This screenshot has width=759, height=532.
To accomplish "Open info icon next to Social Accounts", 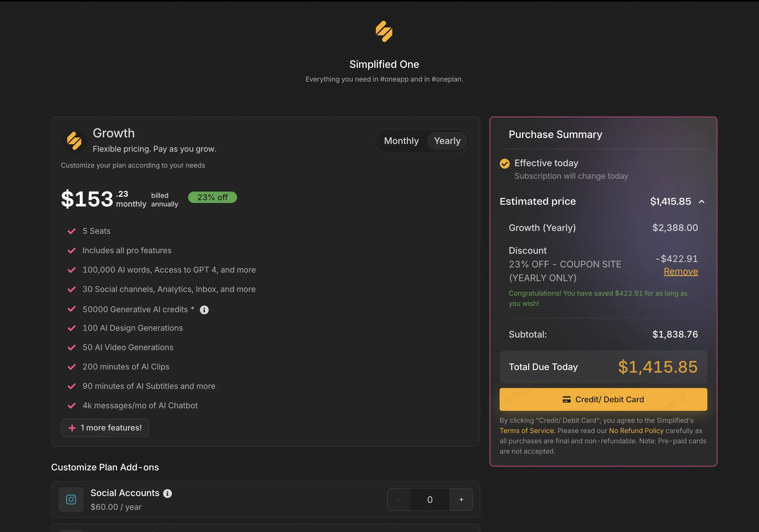I will (167, 493).
